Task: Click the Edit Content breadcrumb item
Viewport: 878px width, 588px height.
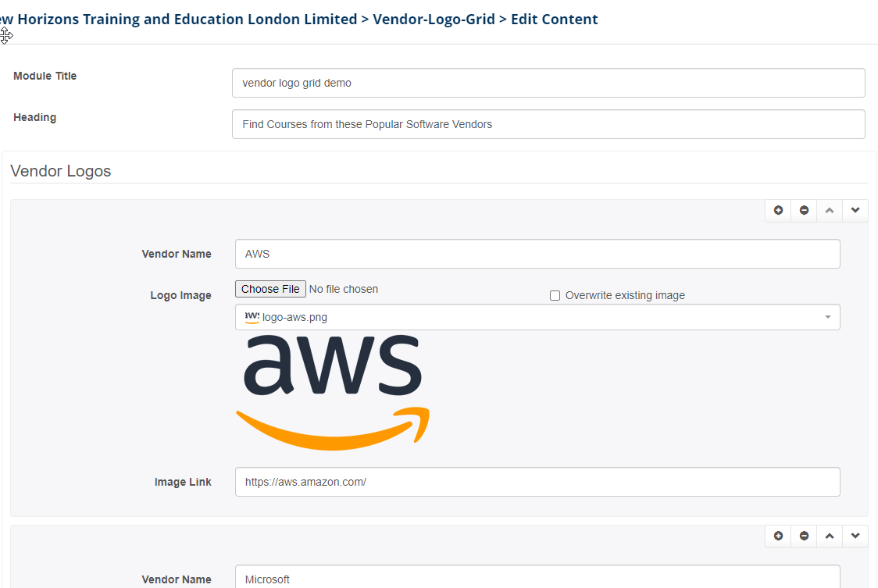Action: click(x=554, y=20)
